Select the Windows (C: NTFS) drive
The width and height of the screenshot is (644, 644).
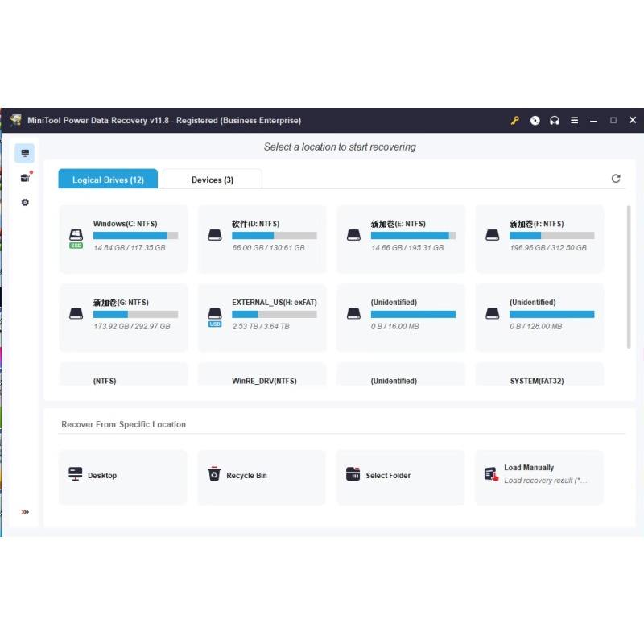point(123,238)
